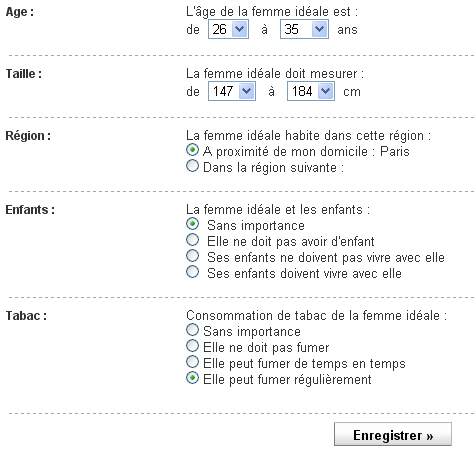This screenshot has width=475, height=458.
Task: Click the arrow icon of the 35 age selector
Action: (x=319, y=29)
